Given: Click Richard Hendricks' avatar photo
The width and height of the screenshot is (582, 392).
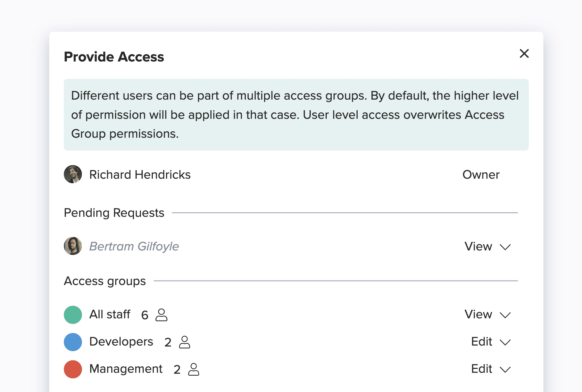Looking at the screenshot, I should click(x=73, y=174).
